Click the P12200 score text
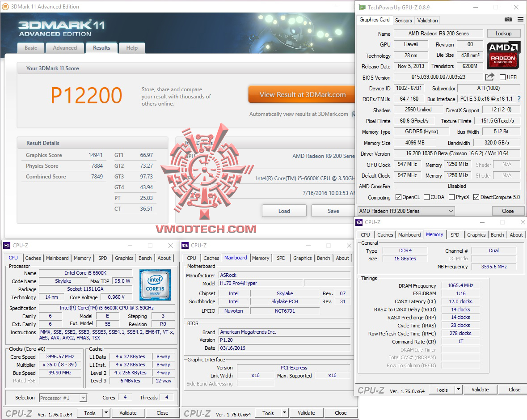The height and width of the screenshot is (420, 527). (x=86, y=96)
